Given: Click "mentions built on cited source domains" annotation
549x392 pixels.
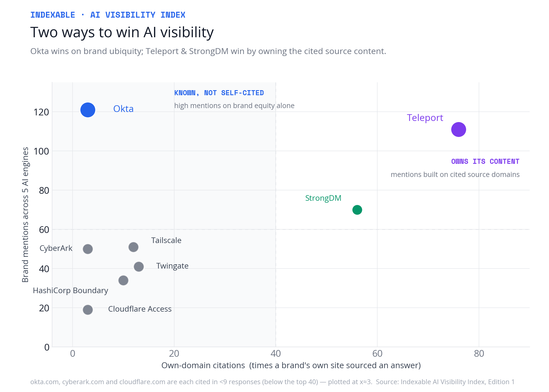Looking at the screenshot, I should click(x=455, y=174).
